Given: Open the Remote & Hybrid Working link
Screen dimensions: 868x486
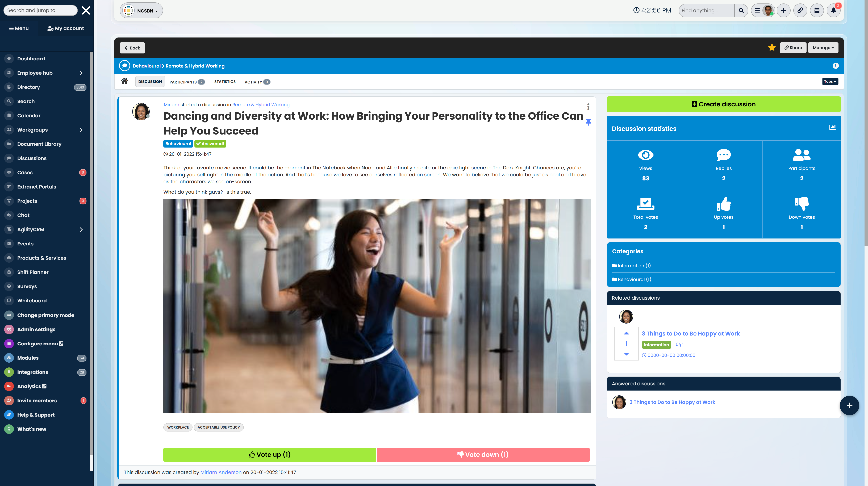Looking at the screenshot, I should point(261,105).
